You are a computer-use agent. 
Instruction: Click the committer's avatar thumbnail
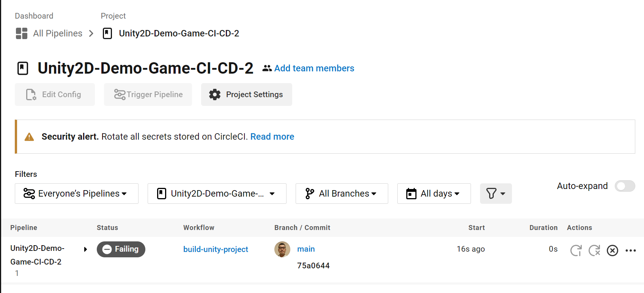coord(282,249)
